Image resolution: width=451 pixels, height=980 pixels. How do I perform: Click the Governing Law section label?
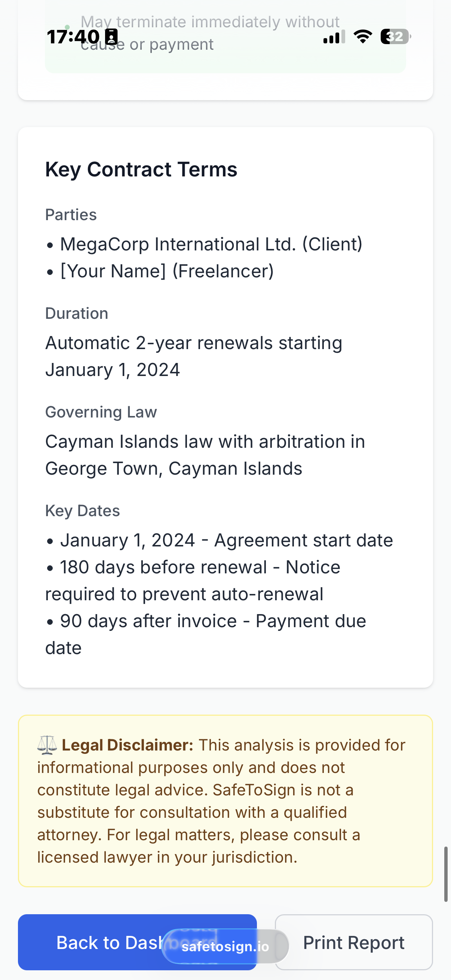click(x=101, y=412)
